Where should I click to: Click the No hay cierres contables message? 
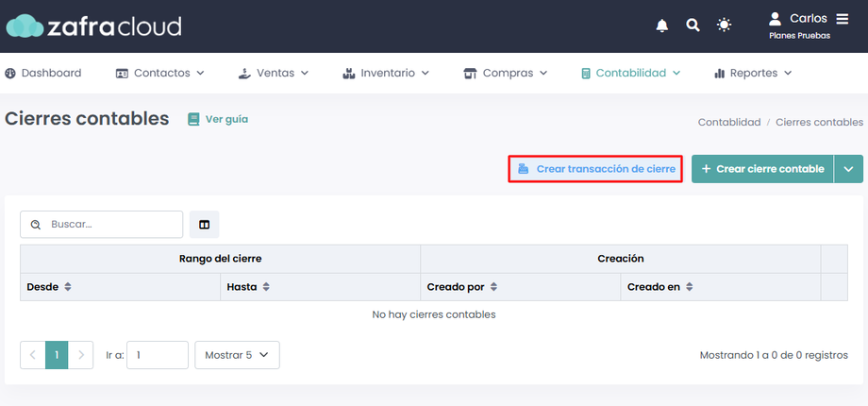[x=433, y=314]
